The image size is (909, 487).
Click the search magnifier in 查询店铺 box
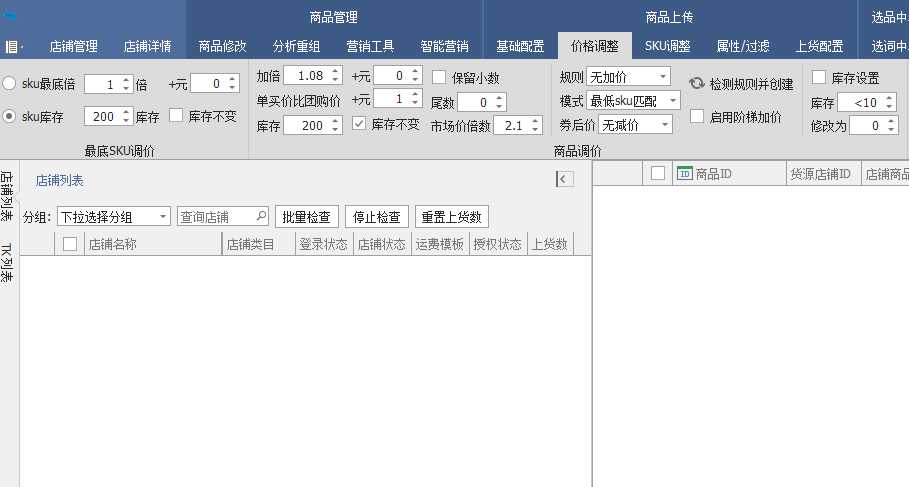[262, 216]
